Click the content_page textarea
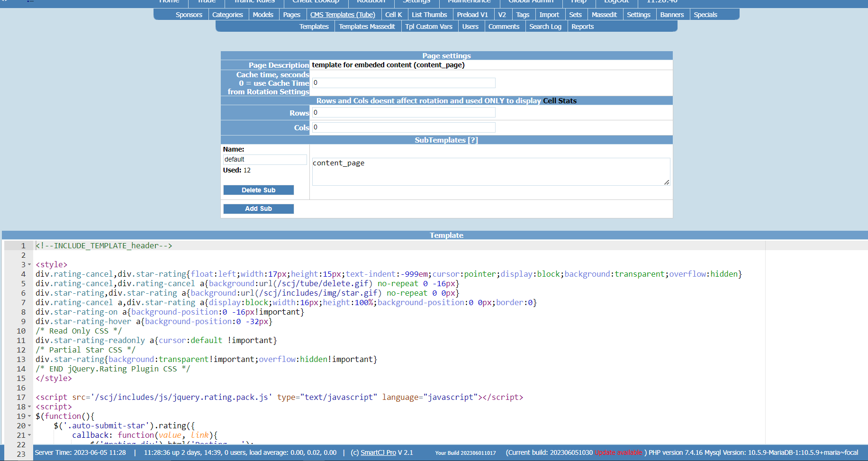868x461 pixels. (491, 172)
